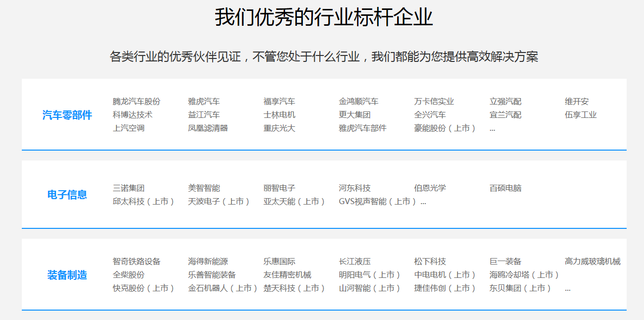This screenshot has width=644, height=320.
Task: Click the company name 百硕电脑
Action: 506,188
